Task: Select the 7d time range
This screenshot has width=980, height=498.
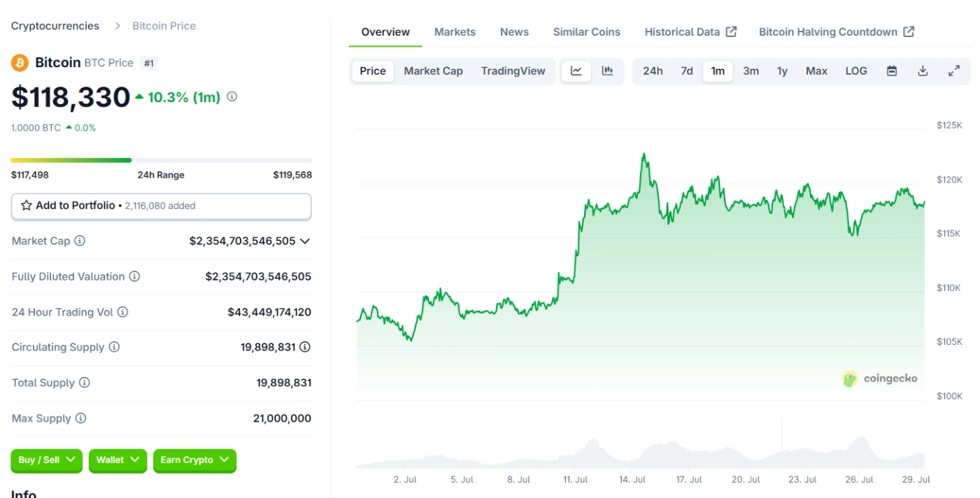Action: (x=687, y=71)
